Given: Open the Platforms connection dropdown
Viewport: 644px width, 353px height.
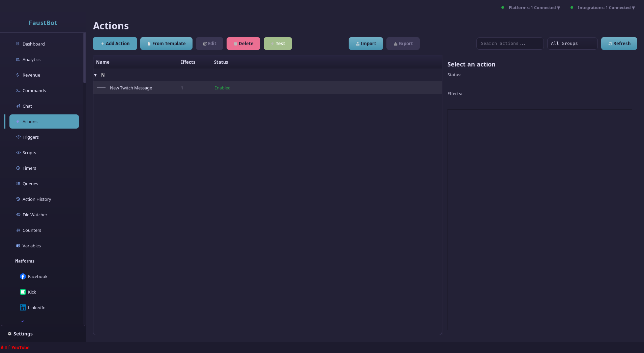Looking at the screenshot, I should [533, 7].
